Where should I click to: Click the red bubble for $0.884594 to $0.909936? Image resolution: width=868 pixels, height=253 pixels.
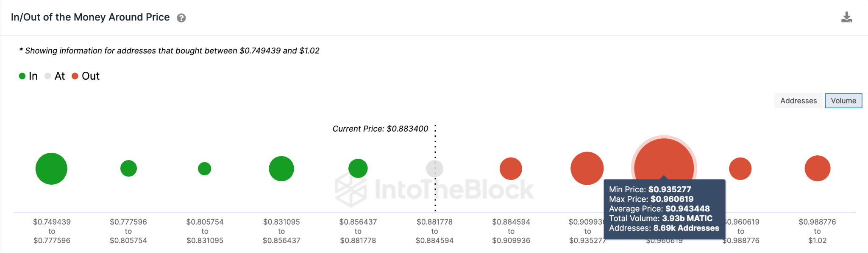511,169
